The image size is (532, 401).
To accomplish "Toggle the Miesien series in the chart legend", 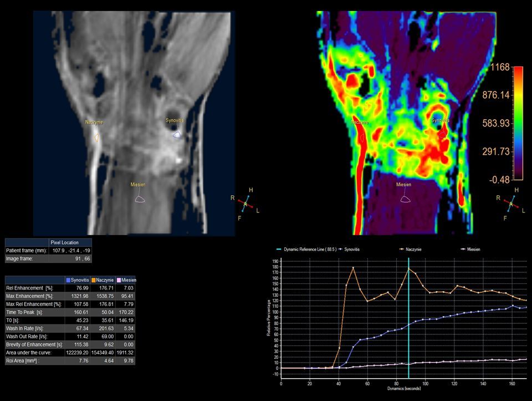I will (x=470, y=250).
